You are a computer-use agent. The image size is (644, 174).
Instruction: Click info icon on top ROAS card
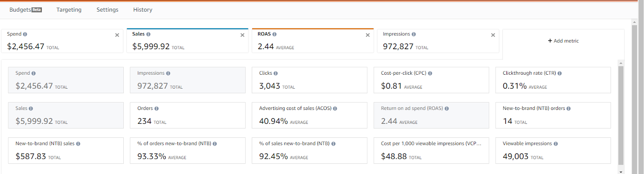click(x=275, y=34)
